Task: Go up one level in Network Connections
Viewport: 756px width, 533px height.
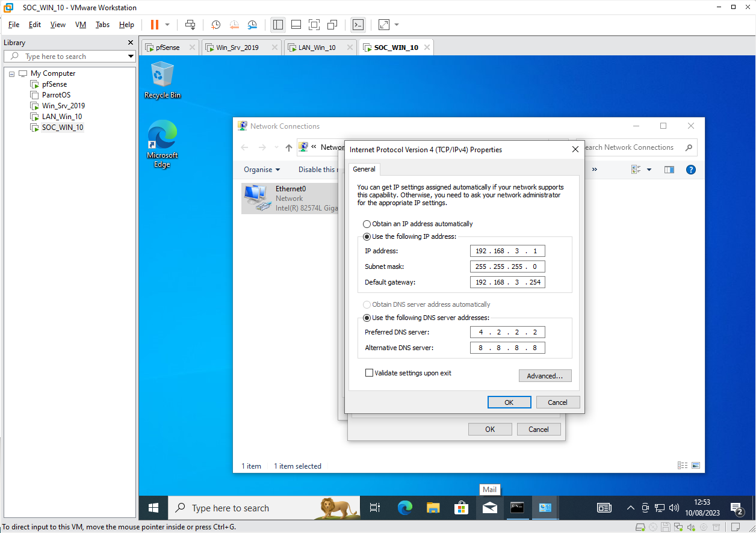Action: 289,147
